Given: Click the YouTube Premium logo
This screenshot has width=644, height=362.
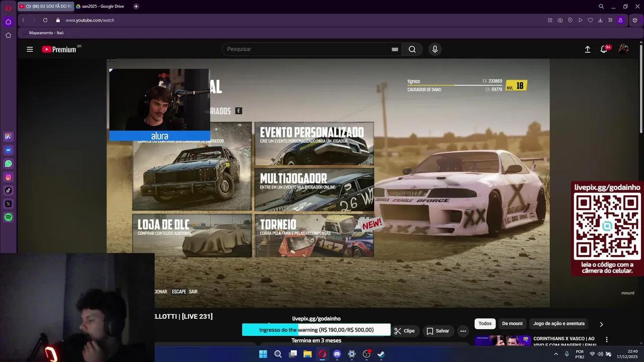Looking at the screenshot, I should pos(59,49).
